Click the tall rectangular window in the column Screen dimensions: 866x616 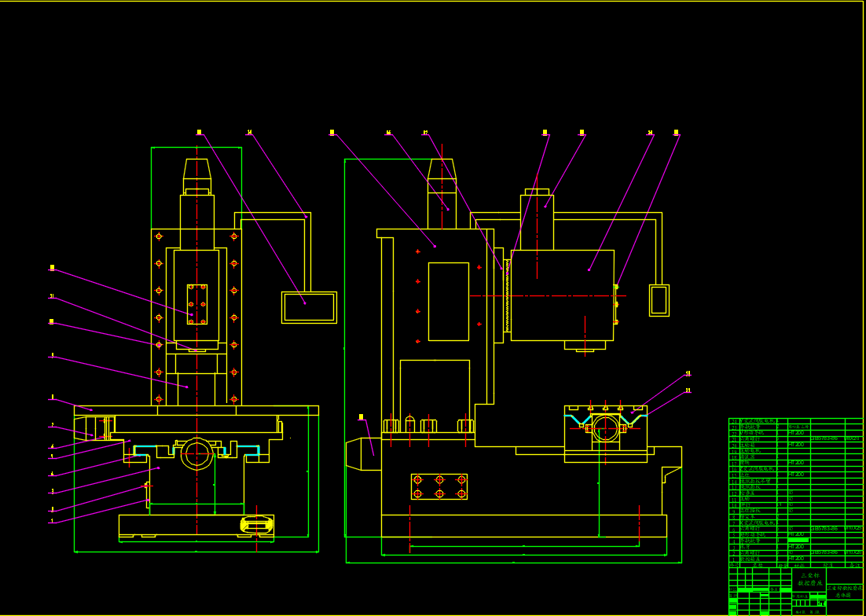[x=449, y=302]
